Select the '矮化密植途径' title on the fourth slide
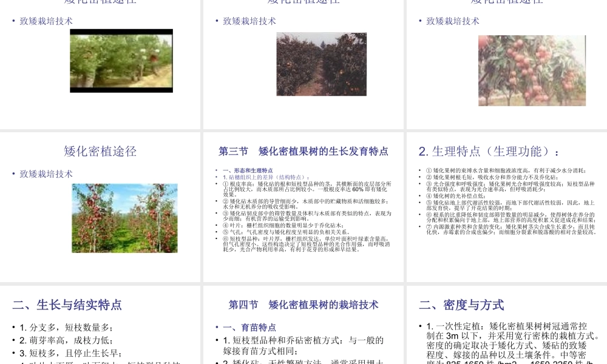 (x=99, y=151)
